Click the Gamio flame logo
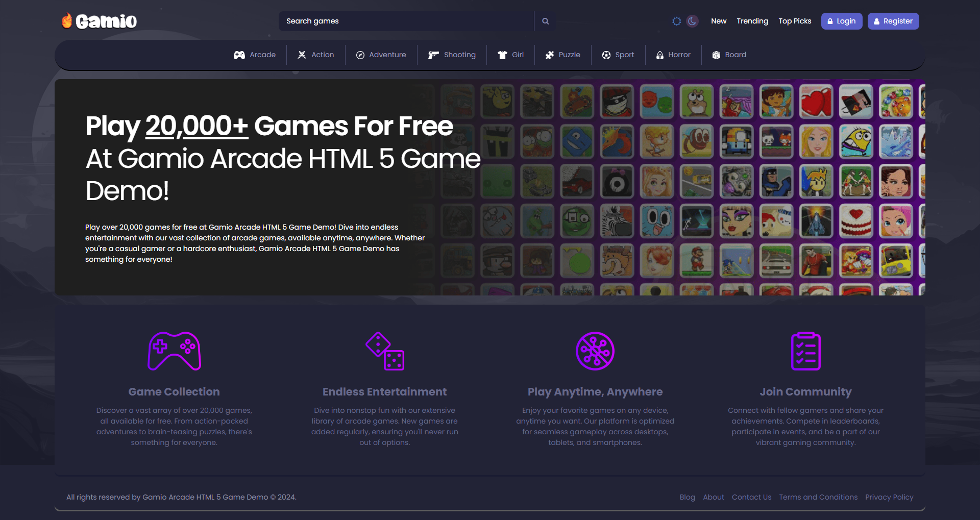Image resolution: width=980 pixels, height=520 pixels. pos(99,21)
